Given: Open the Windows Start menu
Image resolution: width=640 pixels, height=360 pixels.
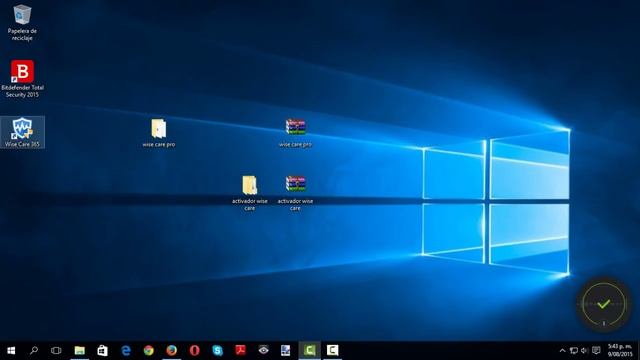Looking at the screenshot, I should click(11, 351).
